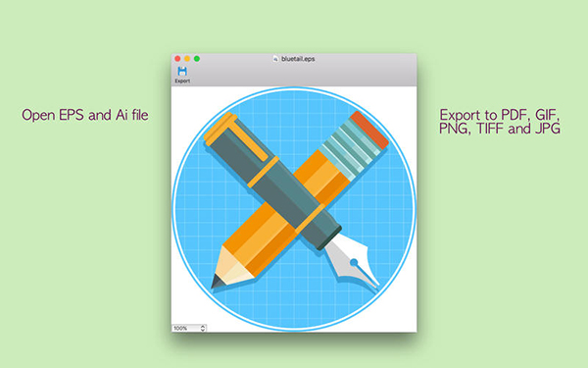Click the pen and pencil artwork preview

pyautogui.click(x=294, y=209)
